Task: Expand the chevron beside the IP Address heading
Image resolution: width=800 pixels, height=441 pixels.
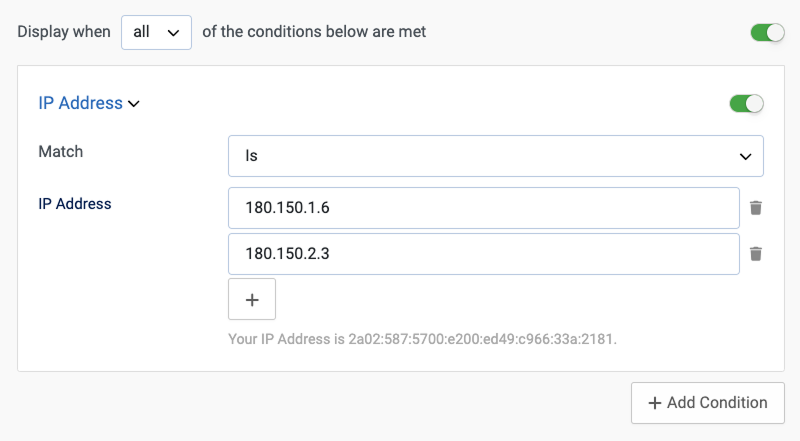Action: [x=134, y=103]
